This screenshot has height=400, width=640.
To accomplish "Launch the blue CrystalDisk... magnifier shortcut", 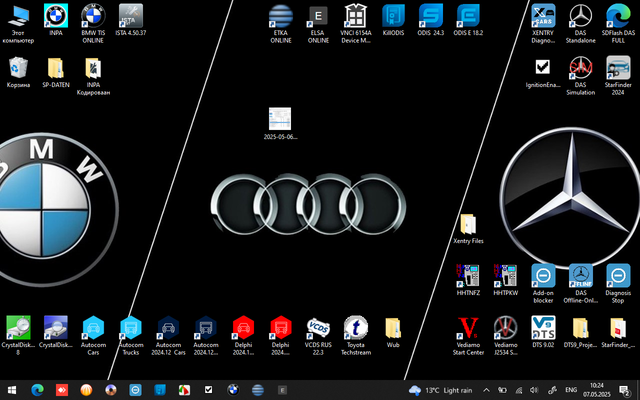I will [x=56, y=332].
